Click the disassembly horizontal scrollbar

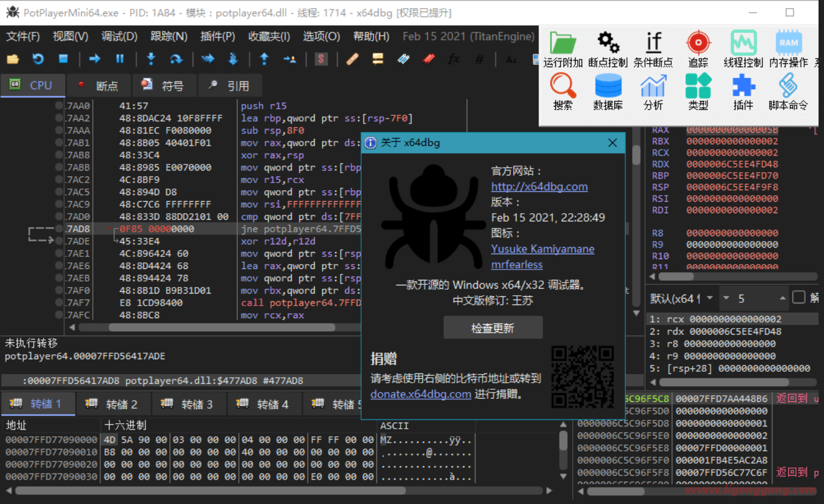[x=222, y=327]
